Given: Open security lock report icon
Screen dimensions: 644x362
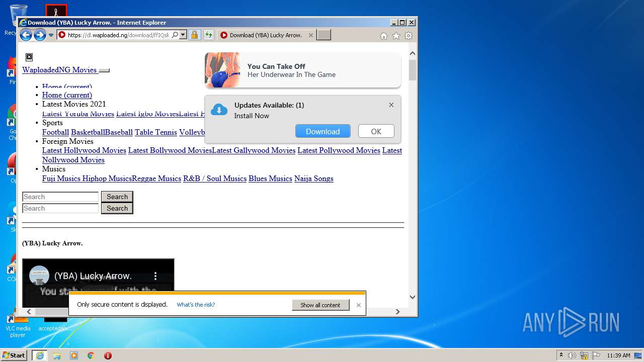Looking at the screenshot, I should coord(194,35).
